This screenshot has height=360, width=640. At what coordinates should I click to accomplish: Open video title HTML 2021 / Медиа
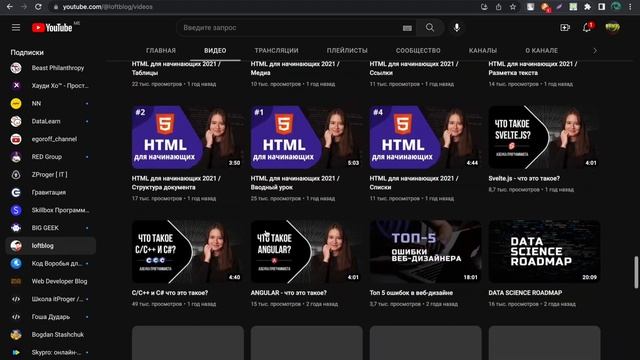click(x=295, y=68)
